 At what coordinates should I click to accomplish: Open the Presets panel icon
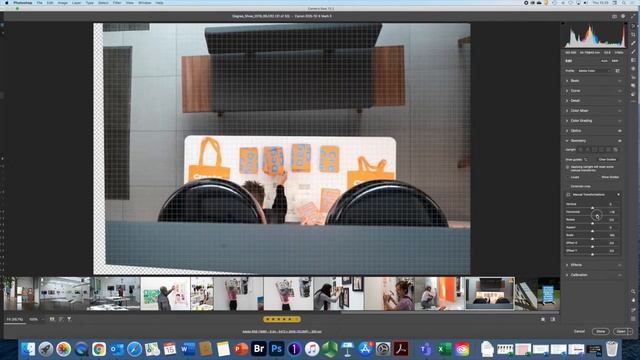point(633,94)
